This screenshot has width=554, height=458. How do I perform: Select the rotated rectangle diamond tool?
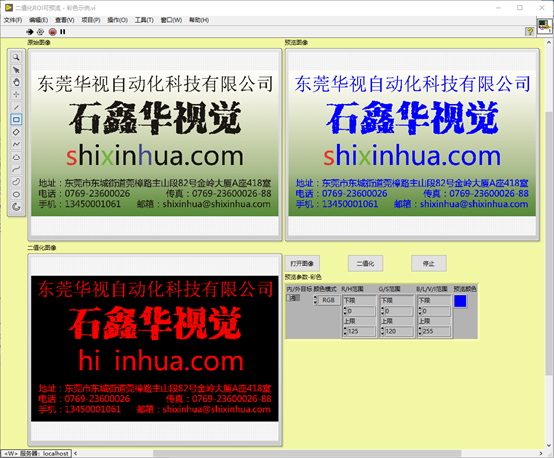(x=16, y=132)
